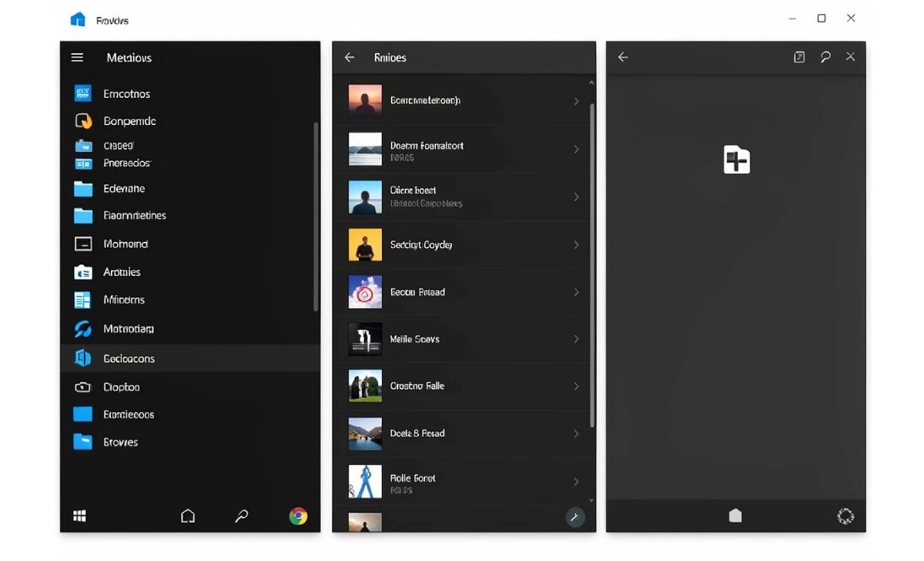
Task: Click the middle panel vertical scrollbar
Action: click(591, 262)
